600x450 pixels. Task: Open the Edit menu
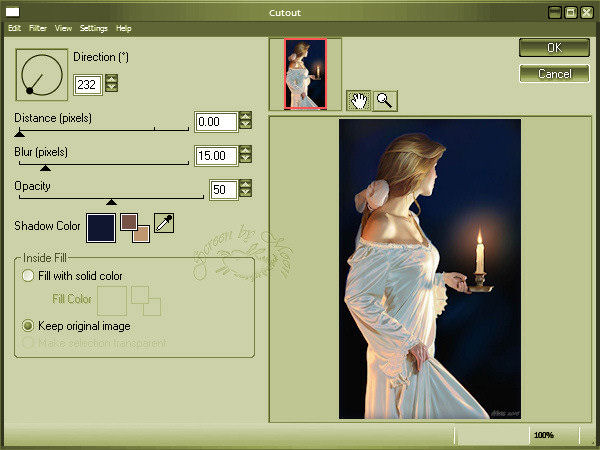click(x=14, y=28)
